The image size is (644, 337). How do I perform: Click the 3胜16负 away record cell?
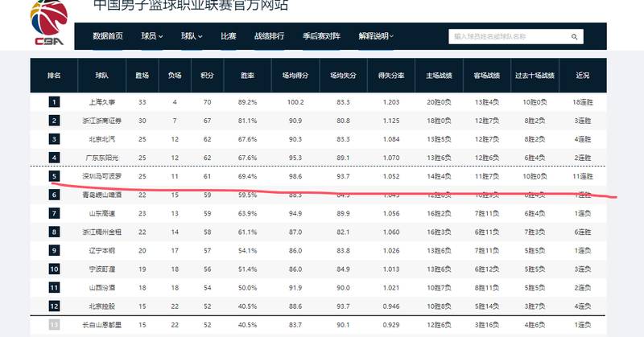487,325
